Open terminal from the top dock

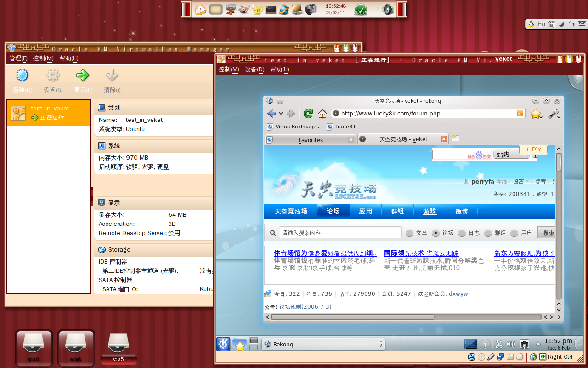click(271, 9)
